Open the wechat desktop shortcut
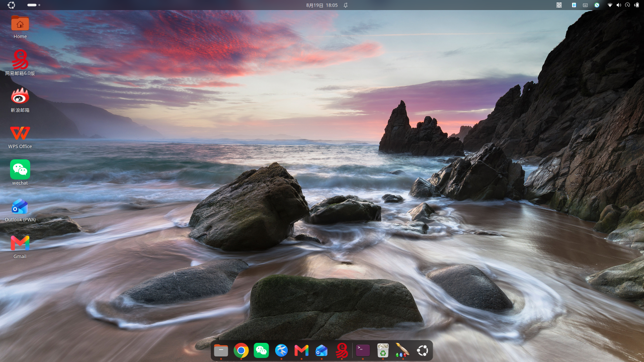The width and height of the screenshot is (644, 362). point(20,169)
